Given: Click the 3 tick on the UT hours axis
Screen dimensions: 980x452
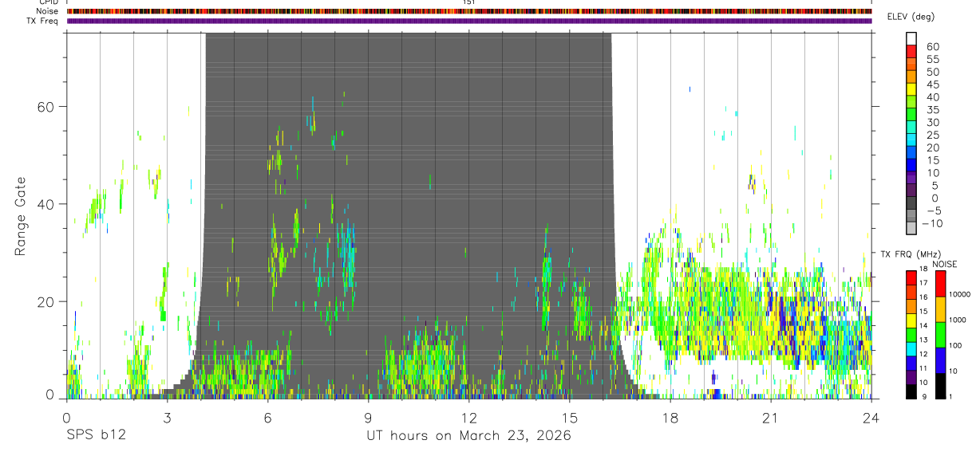Looking at the screenshot, I should coord(167,418).
